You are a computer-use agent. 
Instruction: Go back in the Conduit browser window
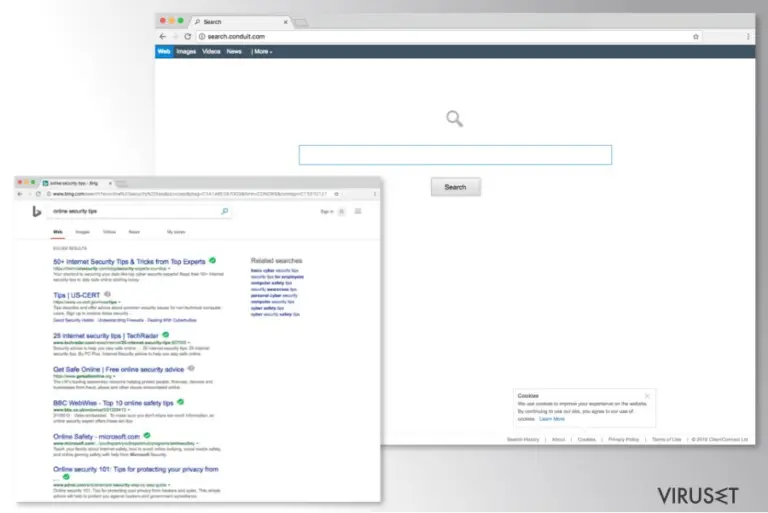(x=163, y=36)
